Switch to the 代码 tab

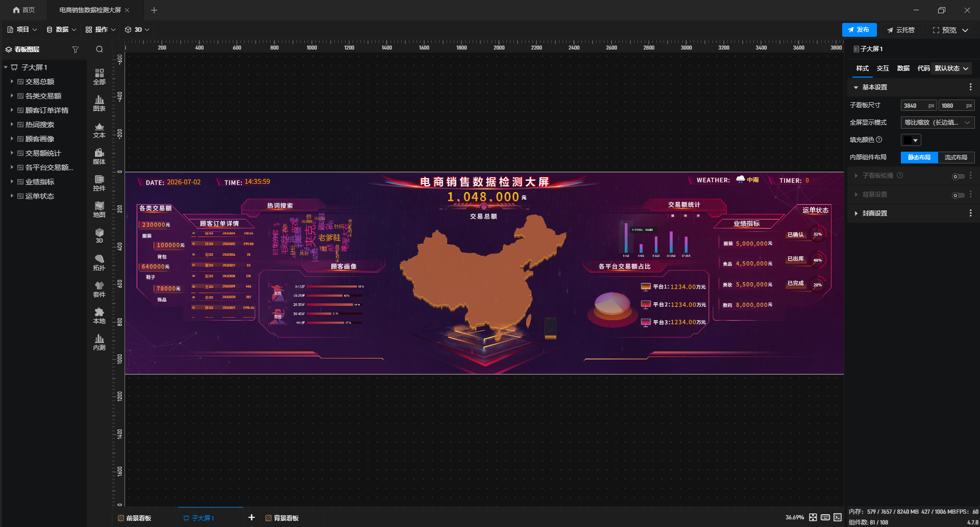pyautogui.click(x=923, y=68)
